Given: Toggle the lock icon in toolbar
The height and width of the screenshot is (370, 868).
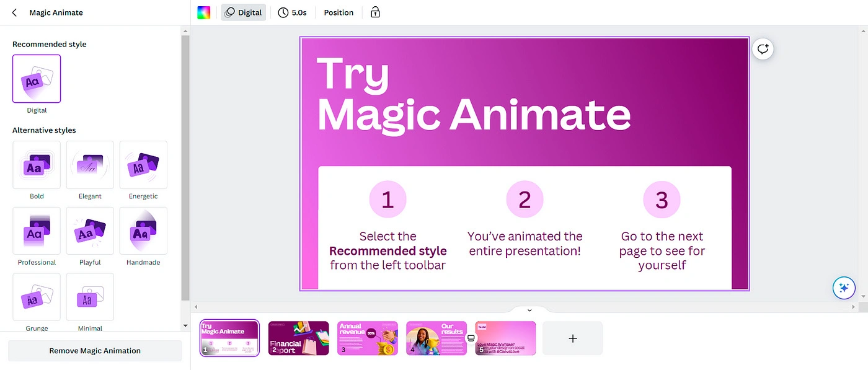Looking at the screenshot, I should [375, 12].
